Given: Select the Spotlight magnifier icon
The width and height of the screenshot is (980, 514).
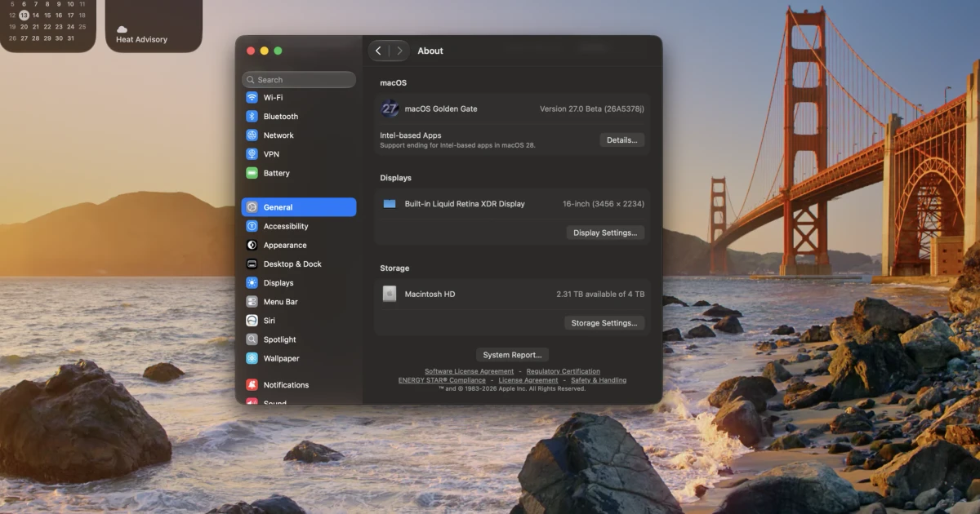Looking at the screenshot, I should click(x=252, y=339).
